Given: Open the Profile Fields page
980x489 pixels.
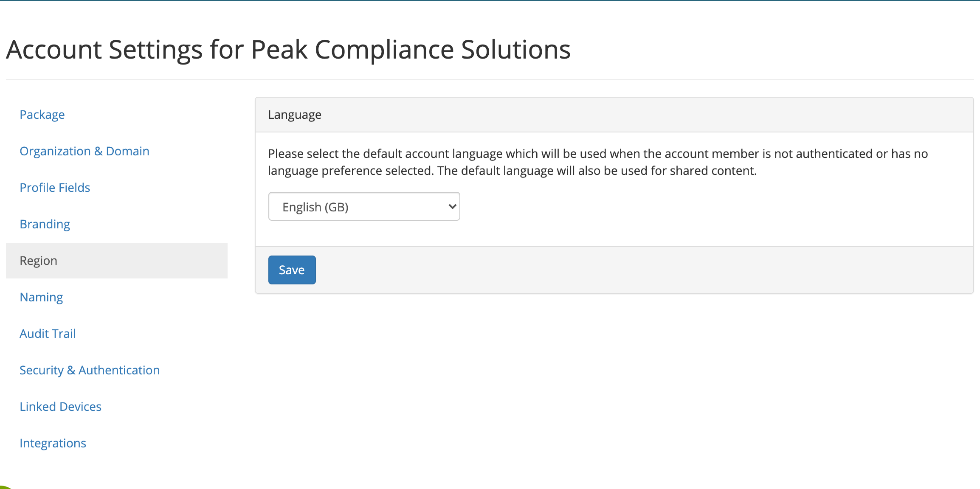Looking at the screenshot, I should click(55, 188).
